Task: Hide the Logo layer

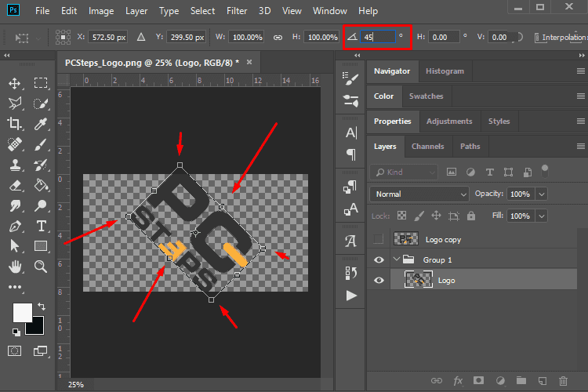Action: point(379,280)
